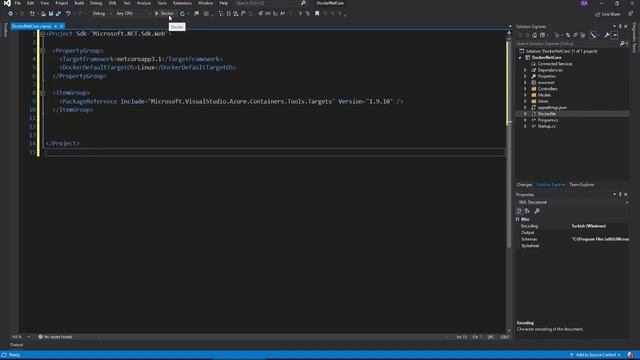Select the Solution 'DockerNetCore' root node
This screenshot has height=360, width=640.
coord(561,51)
